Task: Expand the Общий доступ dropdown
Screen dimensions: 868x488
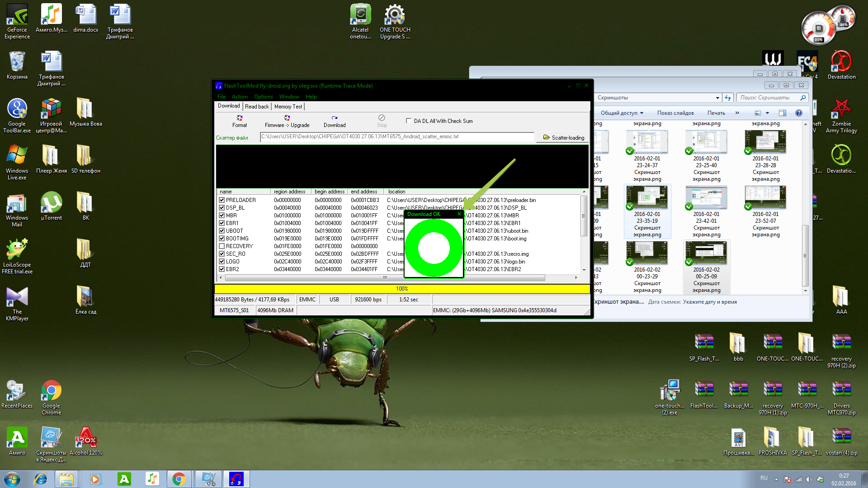Action: click(x=622, y=113)
